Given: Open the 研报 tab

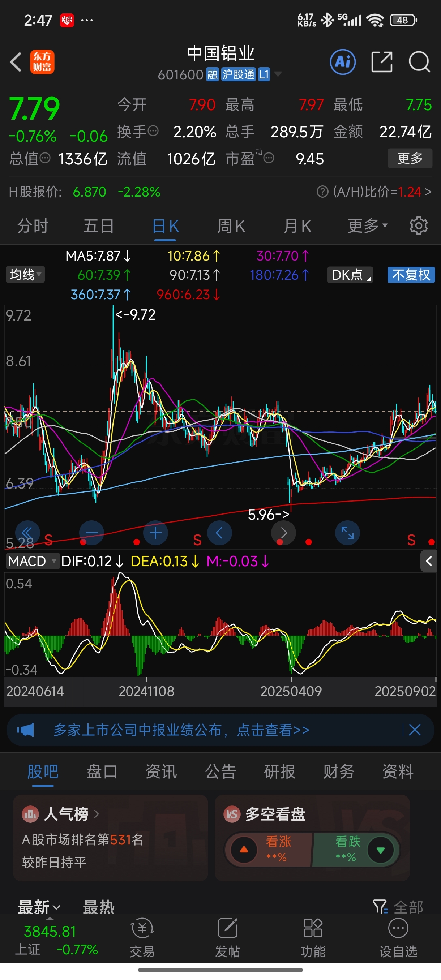Looking at the screenshot, I should coord(279,772).
